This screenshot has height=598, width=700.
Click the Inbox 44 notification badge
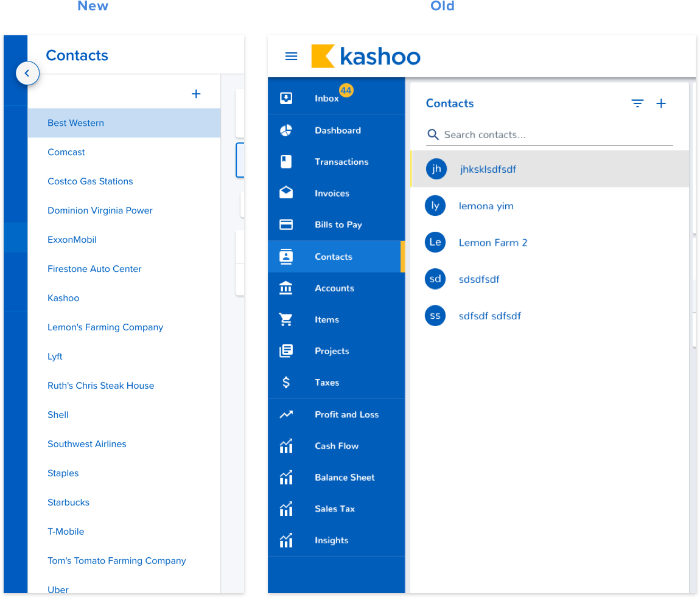[346, 90]
